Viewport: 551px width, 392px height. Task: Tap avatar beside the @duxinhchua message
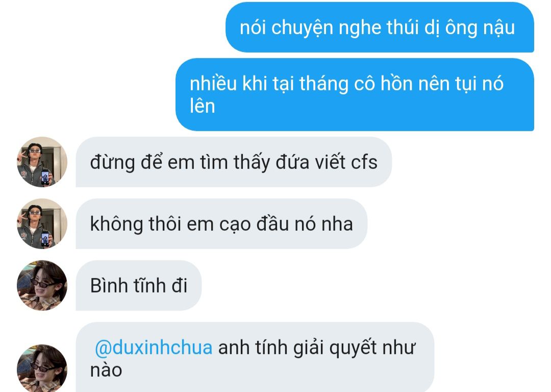pos(42,369)
